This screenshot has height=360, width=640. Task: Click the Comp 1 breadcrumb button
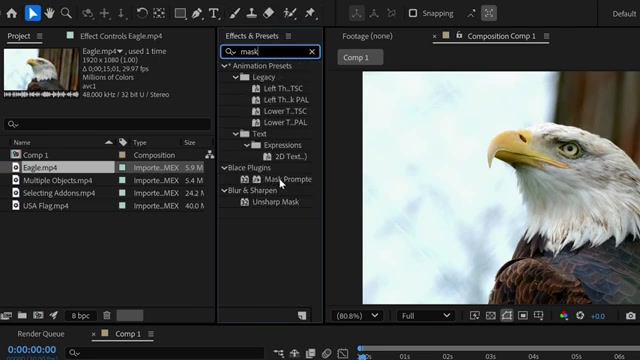(360, 58)
